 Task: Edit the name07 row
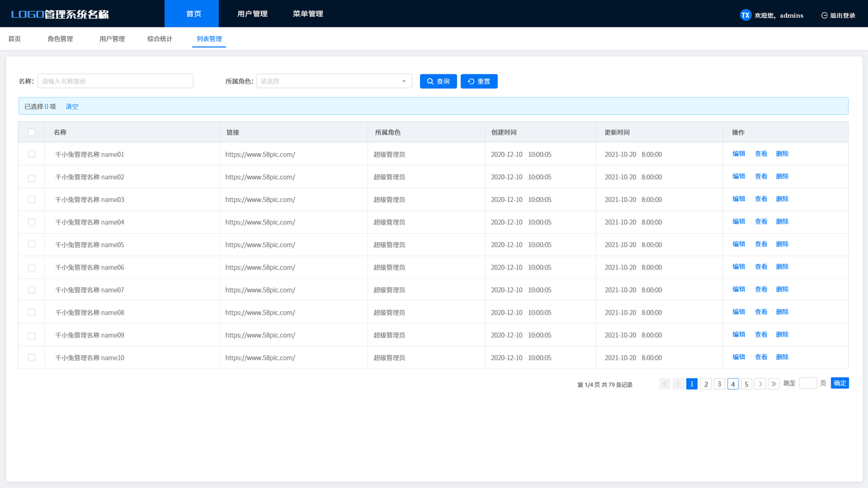(738, 289)
